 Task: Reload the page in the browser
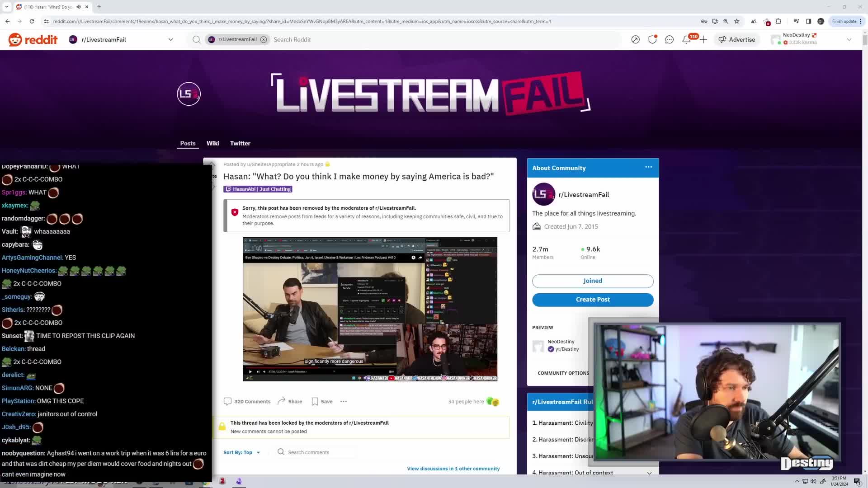(x=32, y=21)
